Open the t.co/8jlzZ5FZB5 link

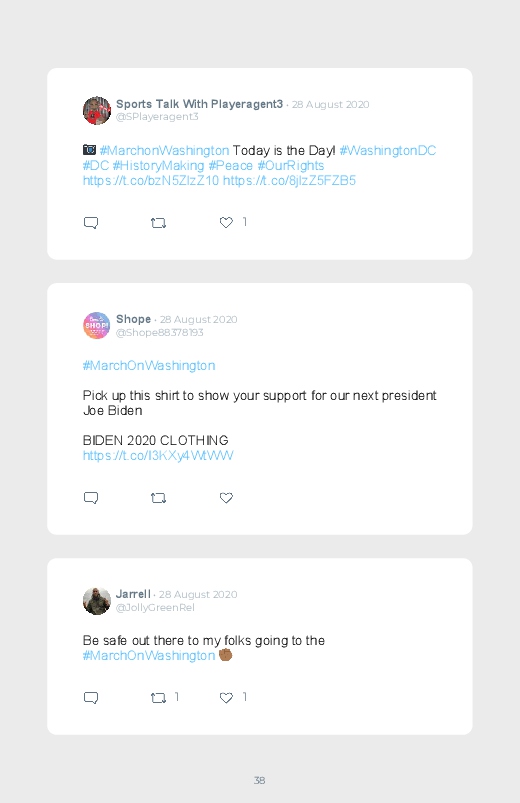click(x=289, y=180)
